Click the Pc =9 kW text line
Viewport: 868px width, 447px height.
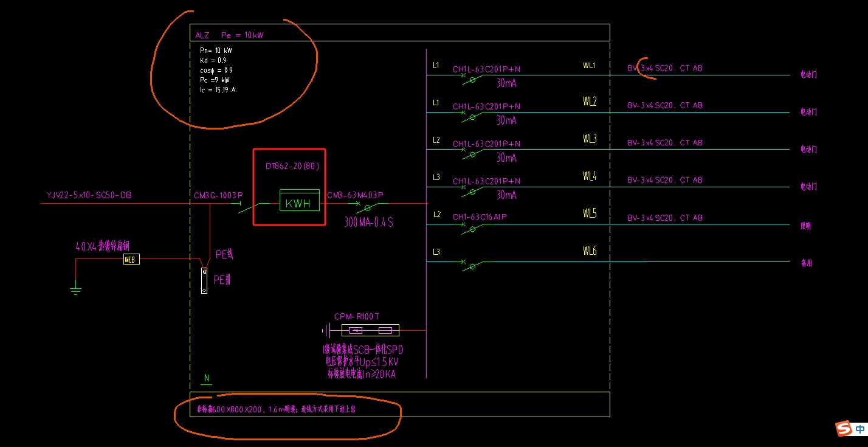[x=215, y=80]
